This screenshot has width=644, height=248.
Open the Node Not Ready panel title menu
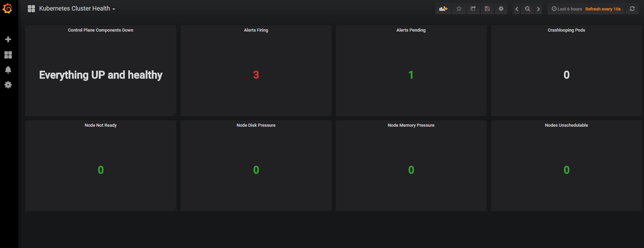tap(100, 125)
